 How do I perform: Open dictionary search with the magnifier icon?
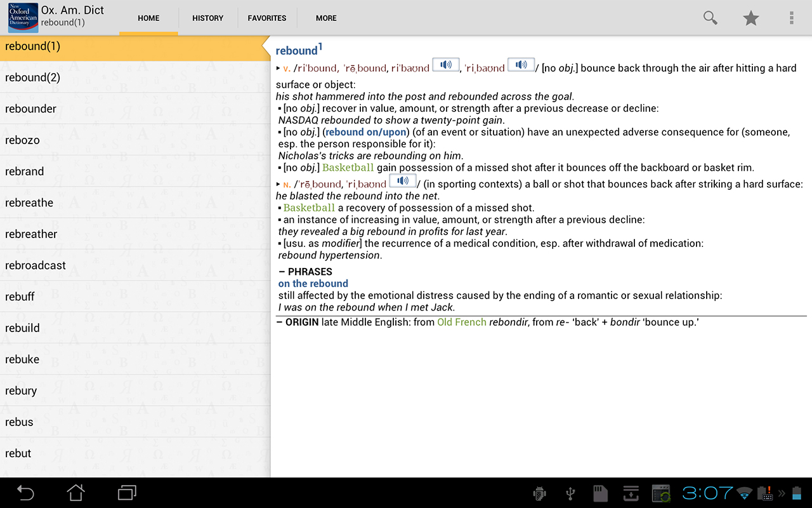pyautogui.click(x=710, y=18)
